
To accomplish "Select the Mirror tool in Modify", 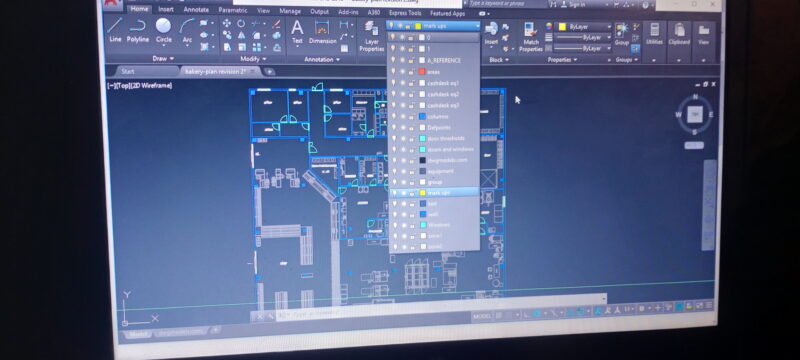I will pos(241,35).
